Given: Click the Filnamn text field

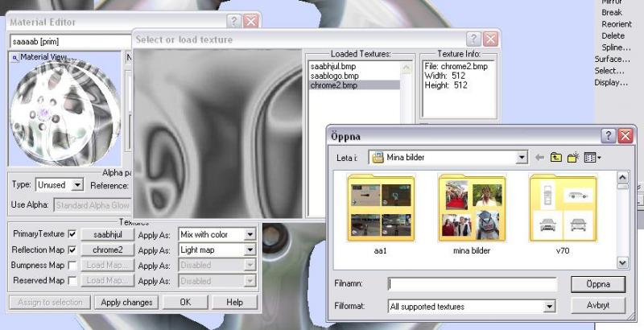Looking at the screenshot, I should click(x=471, y=284).
